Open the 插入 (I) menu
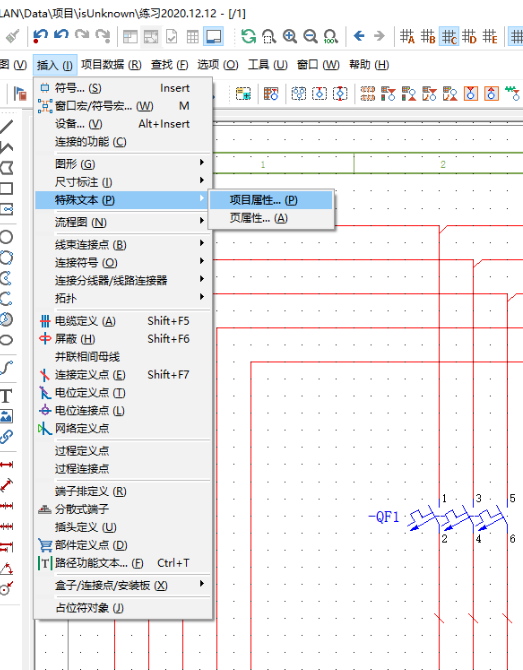 click(55, 65)
